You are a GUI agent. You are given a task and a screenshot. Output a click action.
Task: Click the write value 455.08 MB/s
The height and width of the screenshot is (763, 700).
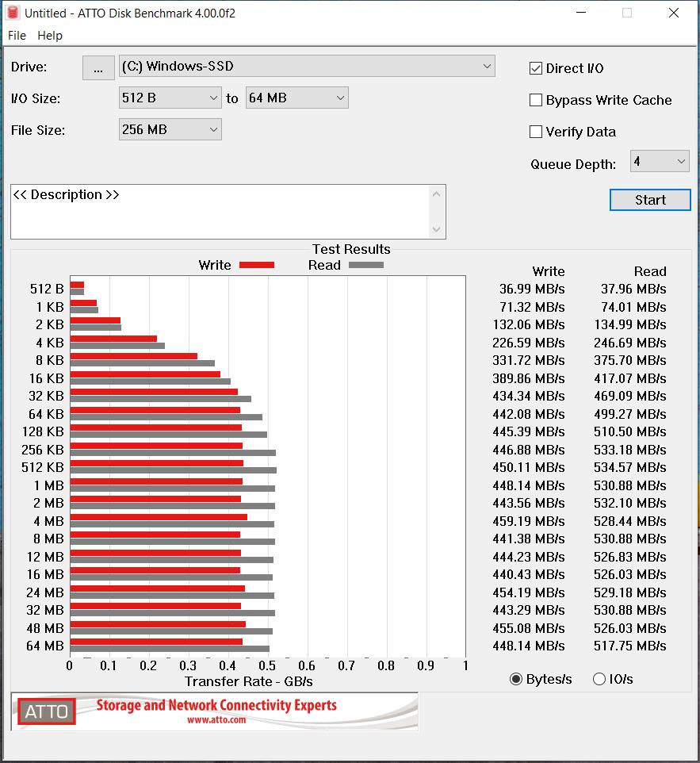528,628
